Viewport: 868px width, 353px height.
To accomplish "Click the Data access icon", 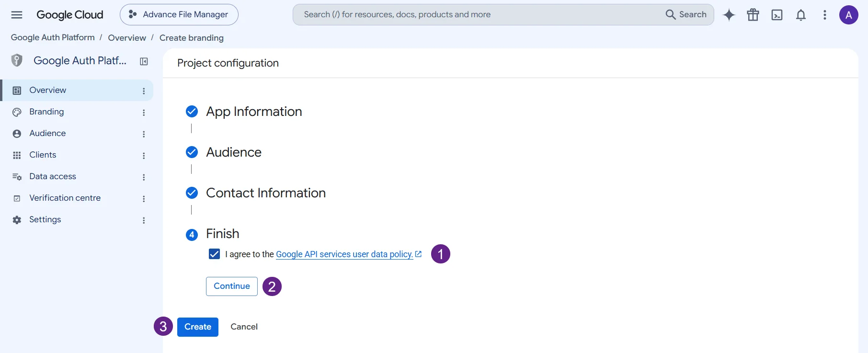I will pos(17,177).
